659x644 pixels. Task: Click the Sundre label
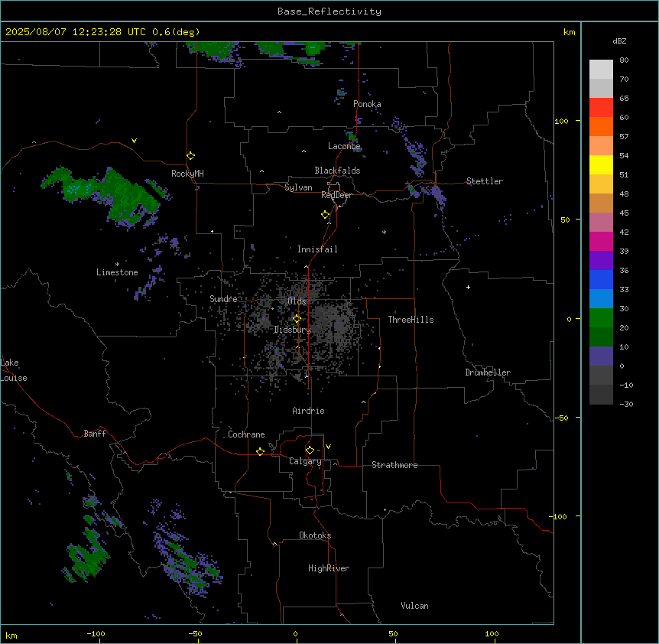tap(223, 299)
